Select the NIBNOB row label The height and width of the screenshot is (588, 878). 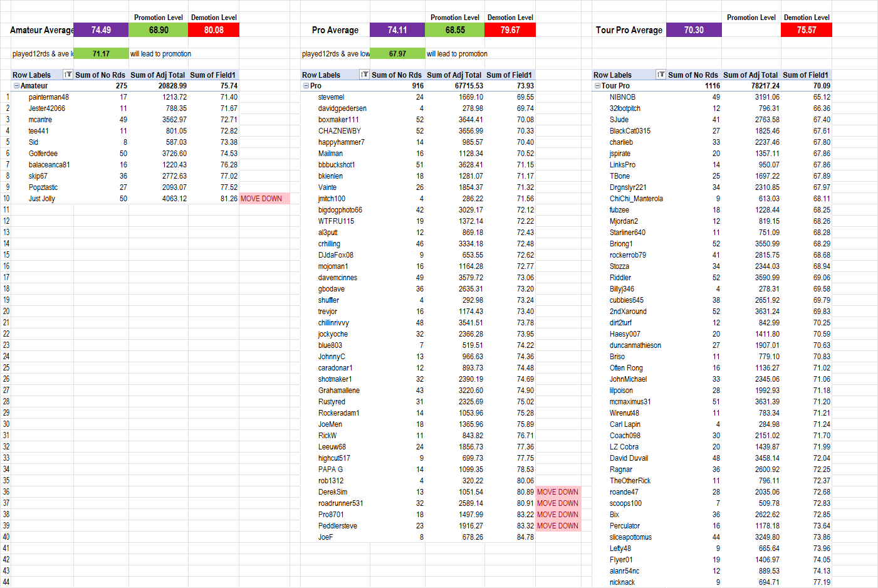[622, 97]
